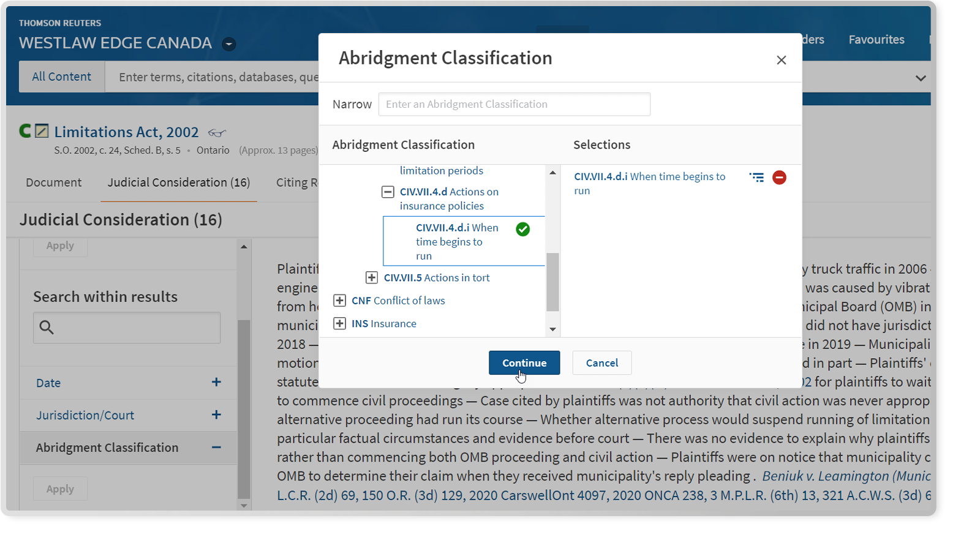Remove selection with red minus icon

[779, 178]
